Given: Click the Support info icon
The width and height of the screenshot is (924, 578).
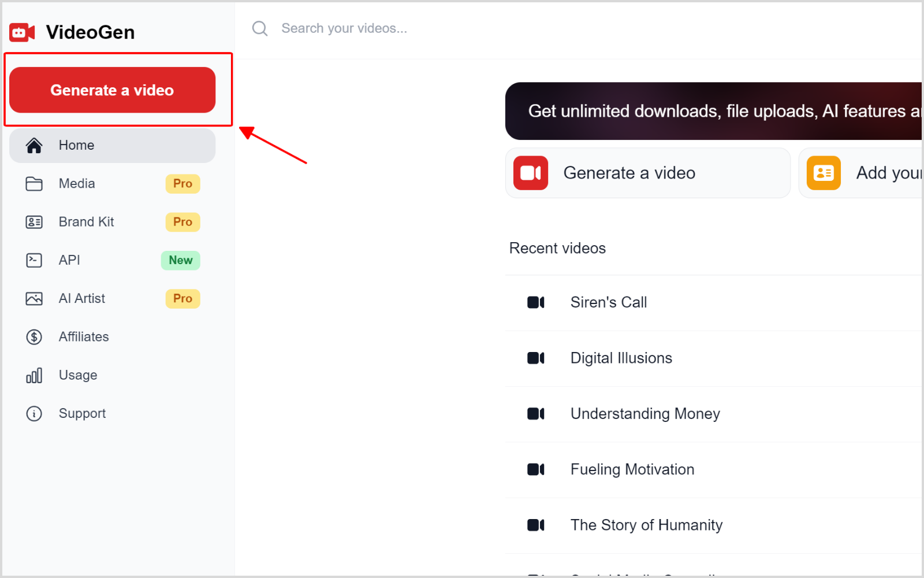Looking at the screenshot, I should coord(34,414).
